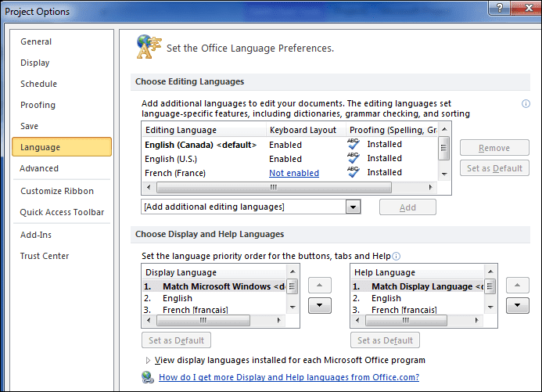Click Help Language list scroll up arrow
542x392 pixels.
coord(490,272)
